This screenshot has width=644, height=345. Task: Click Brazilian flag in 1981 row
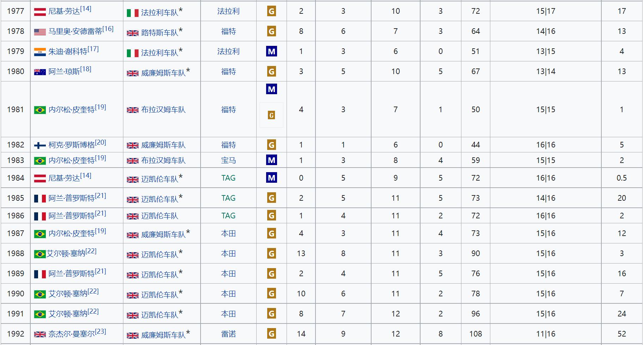(40, 110)
